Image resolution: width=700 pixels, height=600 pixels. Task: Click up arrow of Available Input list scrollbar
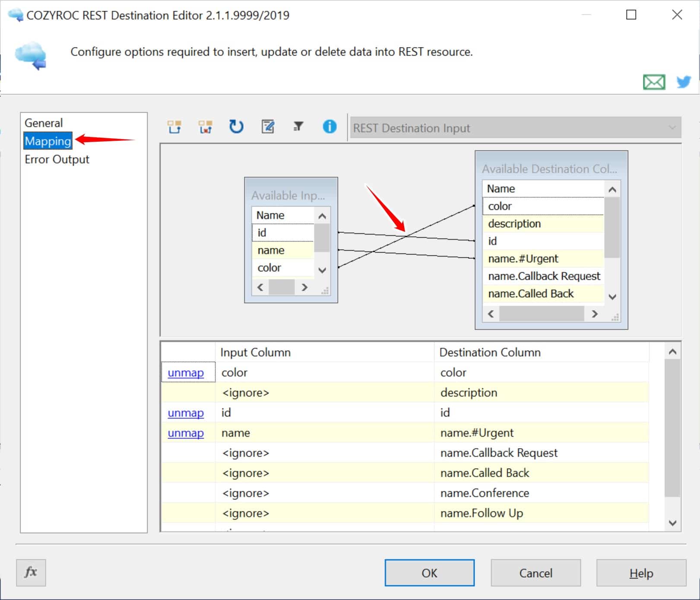click(x=322, y=216)
